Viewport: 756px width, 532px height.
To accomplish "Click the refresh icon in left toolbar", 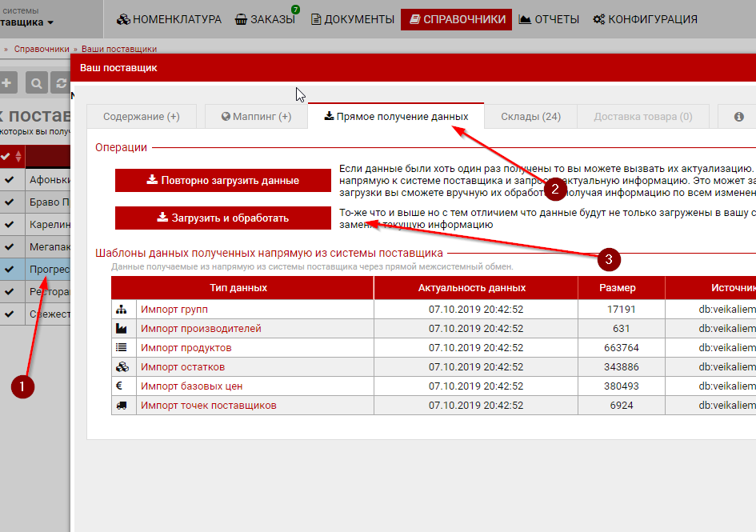I will click(x=61, y=82).
